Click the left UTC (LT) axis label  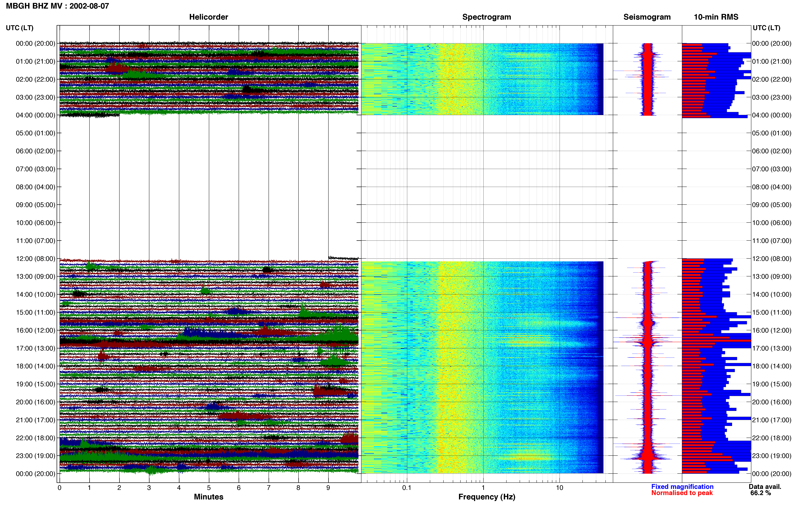19,28
